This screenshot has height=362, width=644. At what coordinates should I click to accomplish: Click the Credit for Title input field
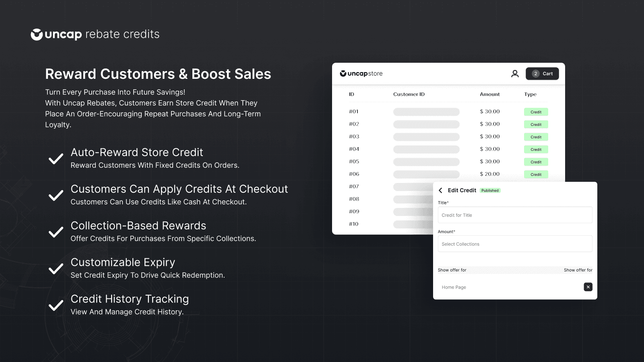coord(515,215)
